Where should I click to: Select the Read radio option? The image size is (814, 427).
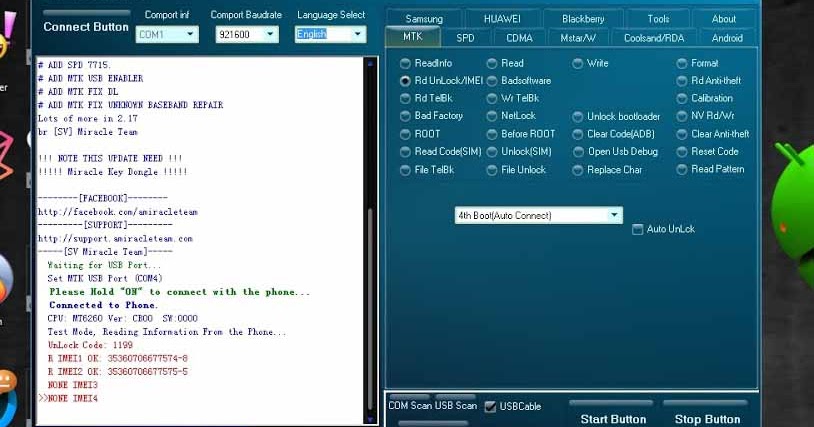pos(505,63)
